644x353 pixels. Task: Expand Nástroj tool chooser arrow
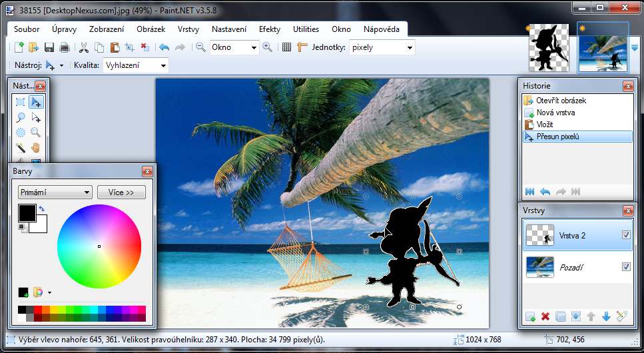point(62,66)
